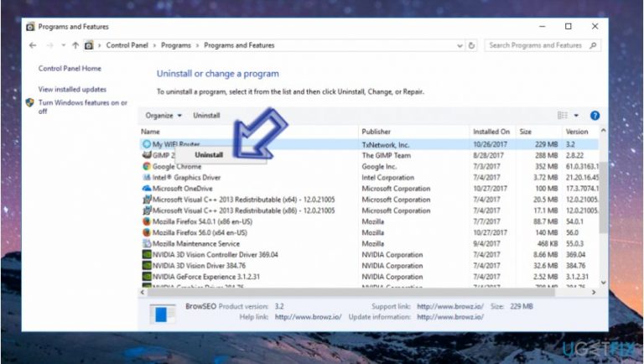
Task: Click the Programs and Features title bar icon
Action: (30, 27)
